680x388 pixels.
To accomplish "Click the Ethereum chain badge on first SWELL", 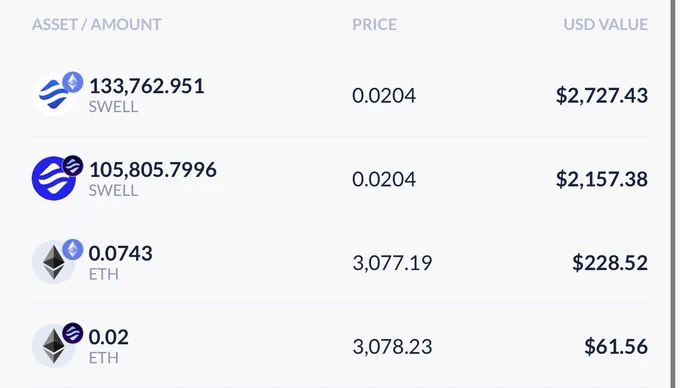I will (73, 82).
